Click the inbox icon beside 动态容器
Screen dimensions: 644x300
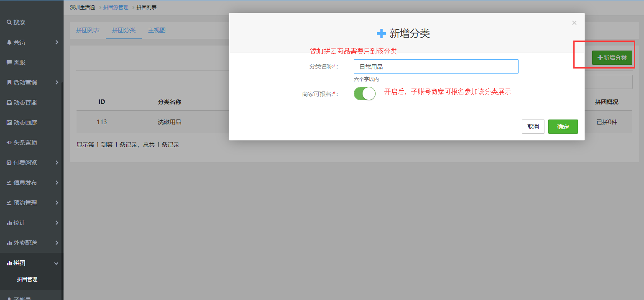point(9,102)
